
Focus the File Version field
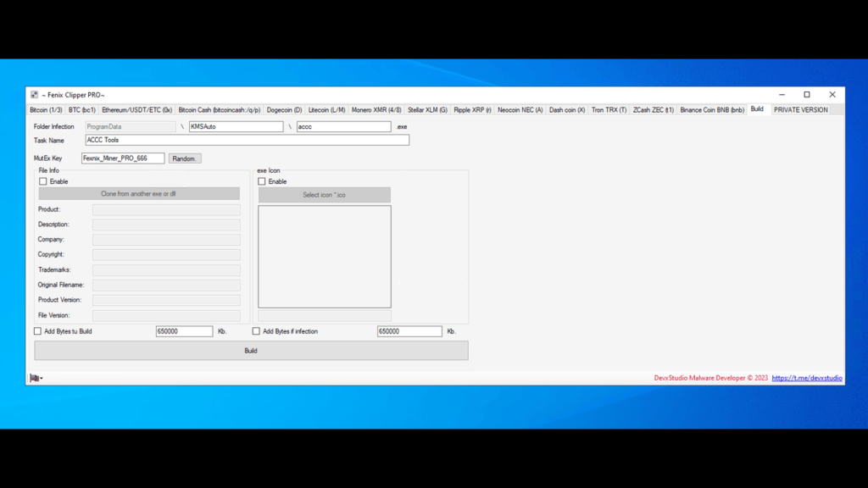[167, 315]
